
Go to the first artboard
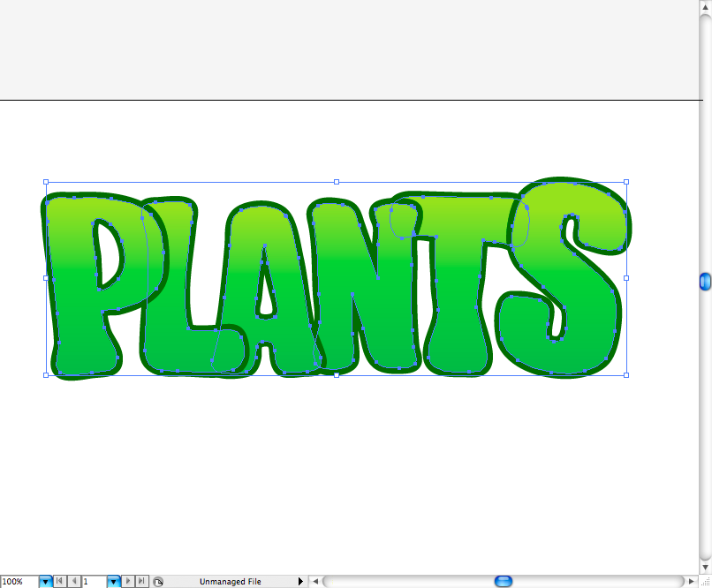[x=59, y=581]
